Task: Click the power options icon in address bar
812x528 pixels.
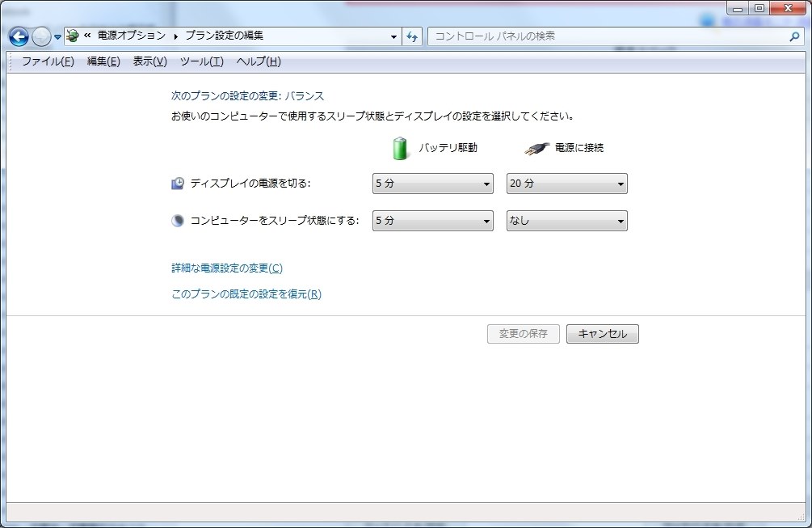Action: pos(73,36)
